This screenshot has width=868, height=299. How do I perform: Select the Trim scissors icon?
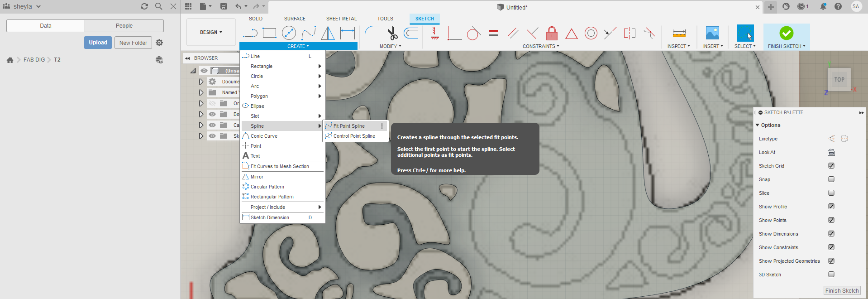[391, 33]
